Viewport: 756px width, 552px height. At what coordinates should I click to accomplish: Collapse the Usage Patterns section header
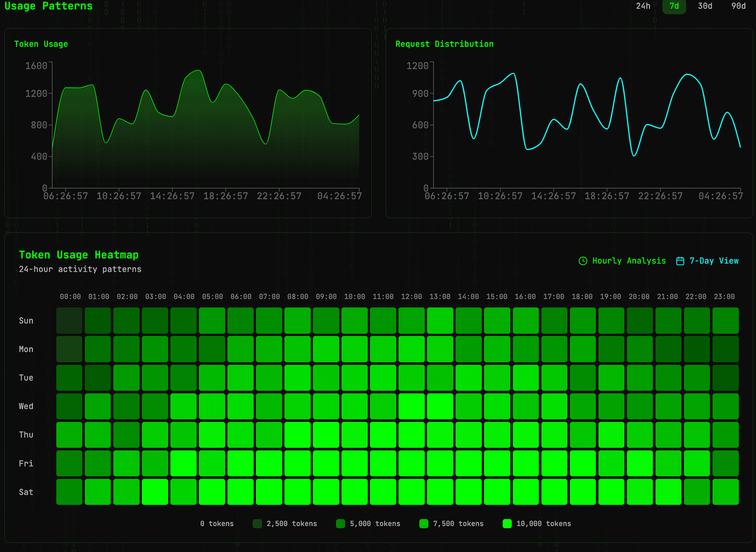(x=49, y=6)
